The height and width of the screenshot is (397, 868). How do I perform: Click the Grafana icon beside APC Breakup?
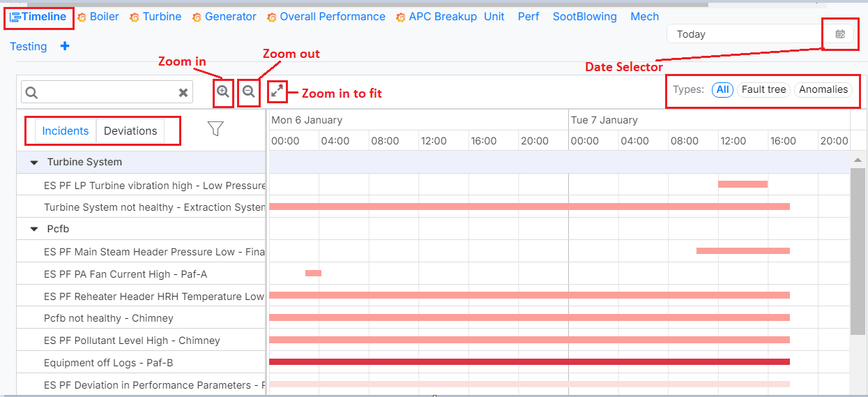pyautogui.click(x=401, y=17)
